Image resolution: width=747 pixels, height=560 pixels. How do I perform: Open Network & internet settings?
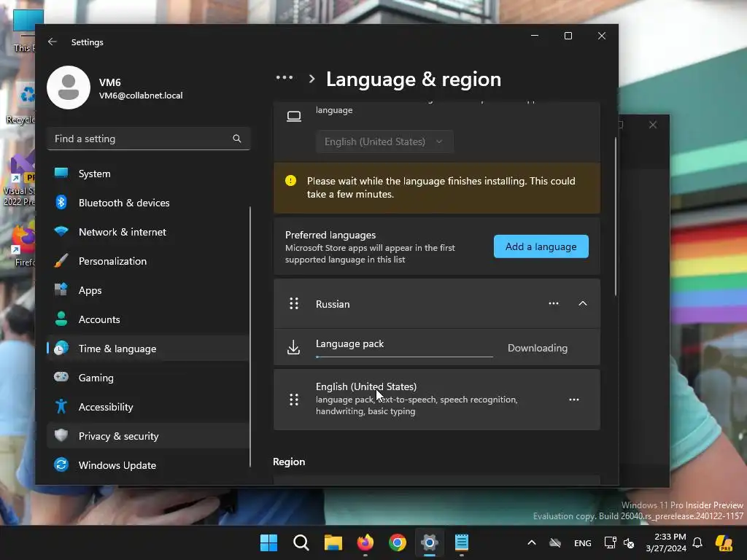click(148, 232)
